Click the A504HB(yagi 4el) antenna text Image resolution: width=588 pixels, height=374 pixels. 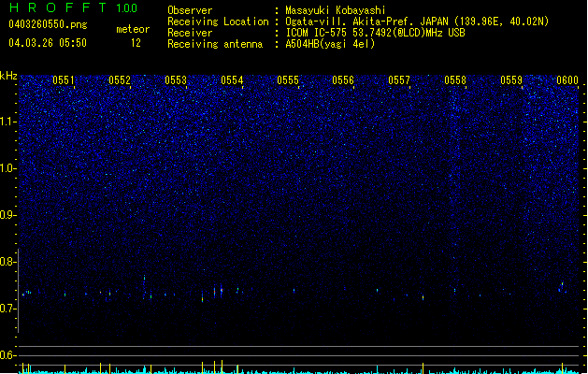pyautogui.click(x=330, y=44)
